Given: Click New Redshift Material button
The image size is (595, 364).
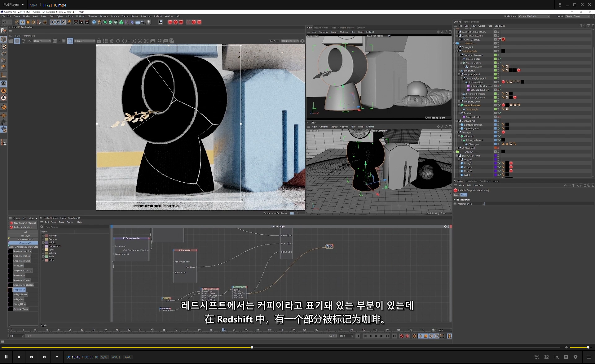Looking at the screenshot, I should (24, 223).
